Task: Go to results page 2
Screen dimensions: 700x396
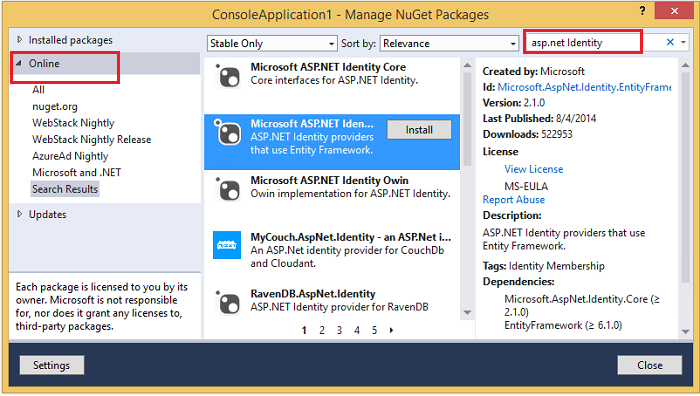Action: (x=322, y=330)
